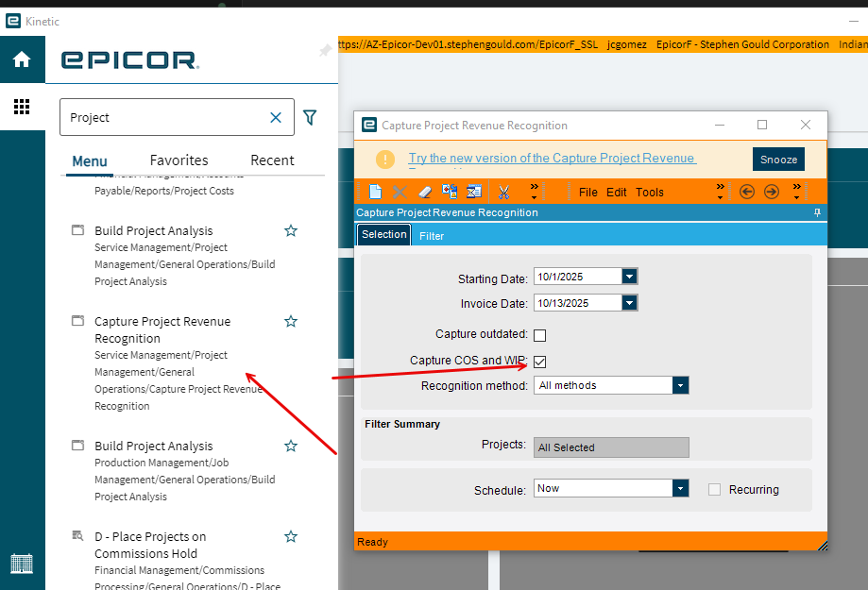The width and height of the screenshot is (868, 590).
Task: Click the Ready status bar text
Action: [372, 542]
